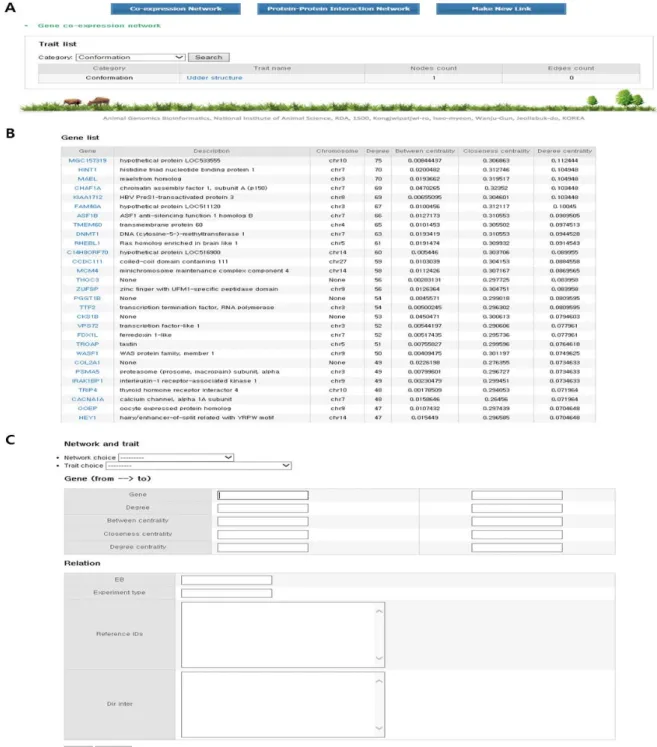Focus the Experiment type input field
This screenshot has width=657, height=747.
tap(226, 593)
